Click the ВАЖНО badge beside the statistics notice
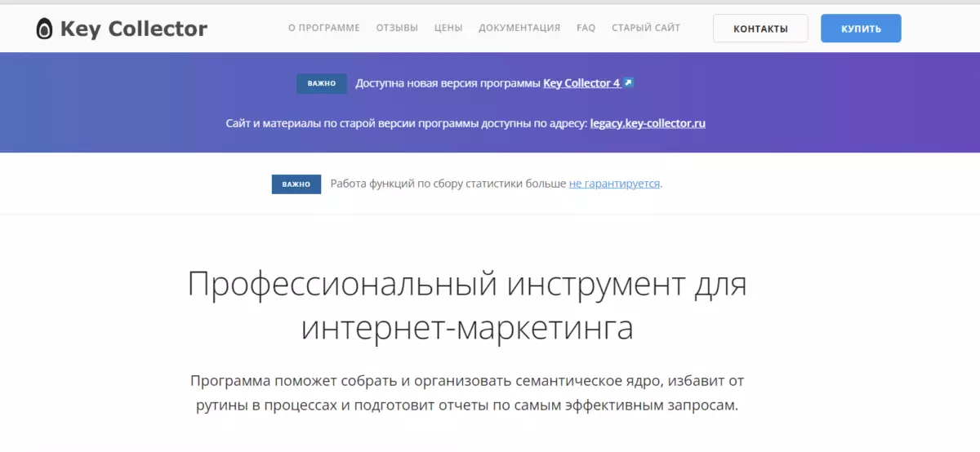The image size is (980, 452). point(296,184)
